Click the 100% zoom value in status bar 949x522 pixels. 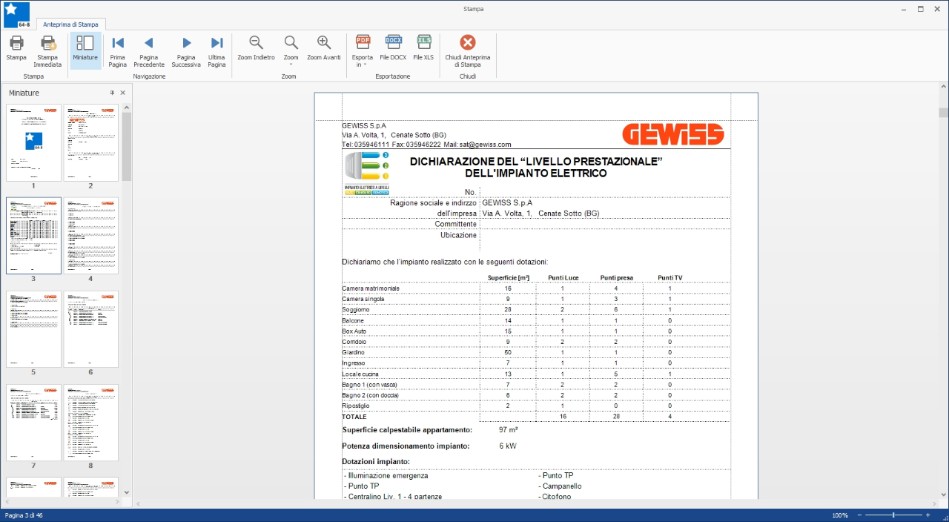(x=840, y=515)
